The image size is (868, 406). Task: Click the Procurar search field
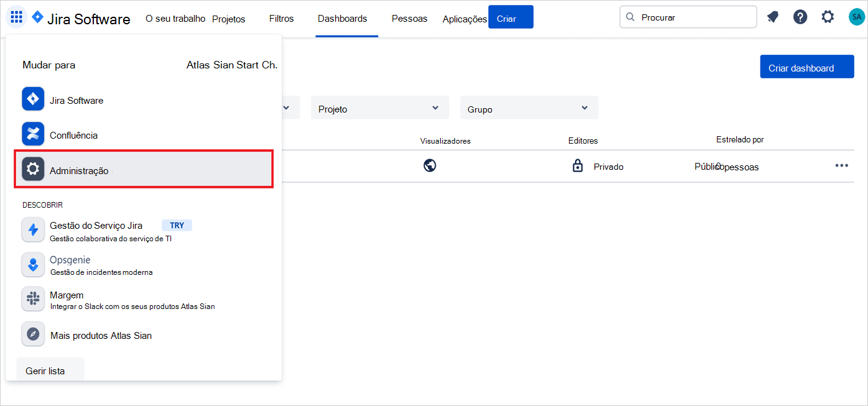(x=688, y=17)
